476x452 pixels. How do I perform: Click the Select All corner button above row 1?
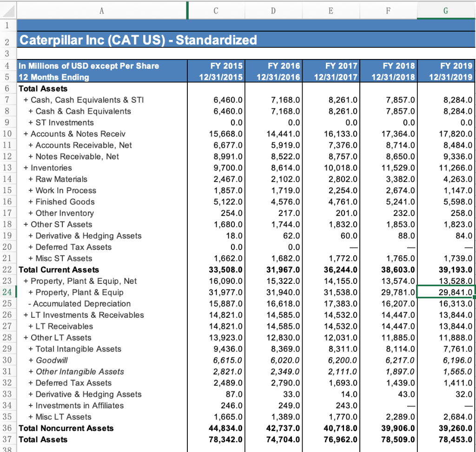pos(8,9)
